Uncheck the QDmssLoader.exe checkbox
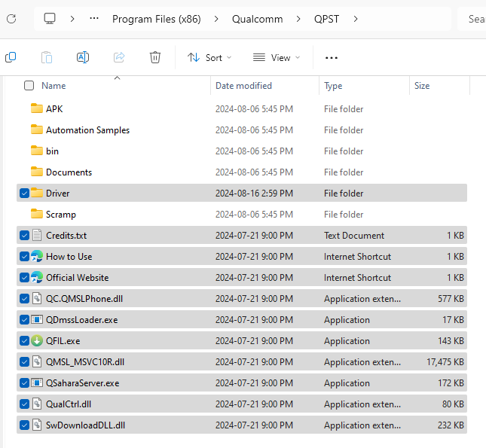Image resolution: width=486 pixels, height=448 pixels. coord(24,320)
